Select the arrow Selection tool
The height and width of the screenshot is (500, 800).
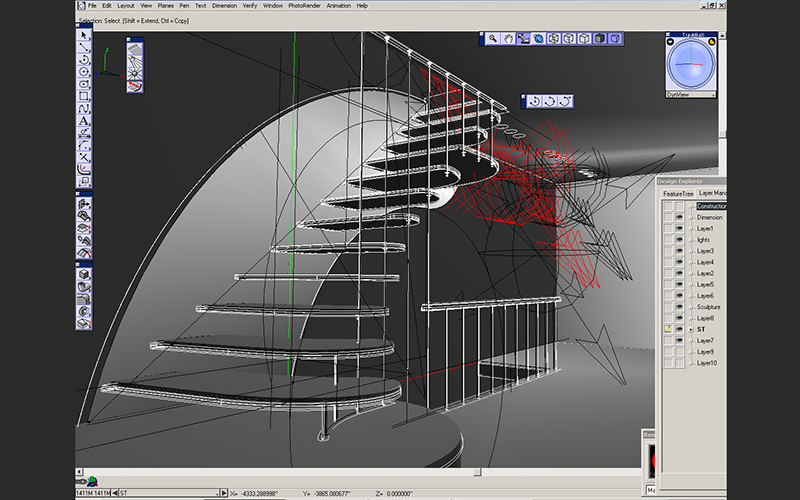85,33
